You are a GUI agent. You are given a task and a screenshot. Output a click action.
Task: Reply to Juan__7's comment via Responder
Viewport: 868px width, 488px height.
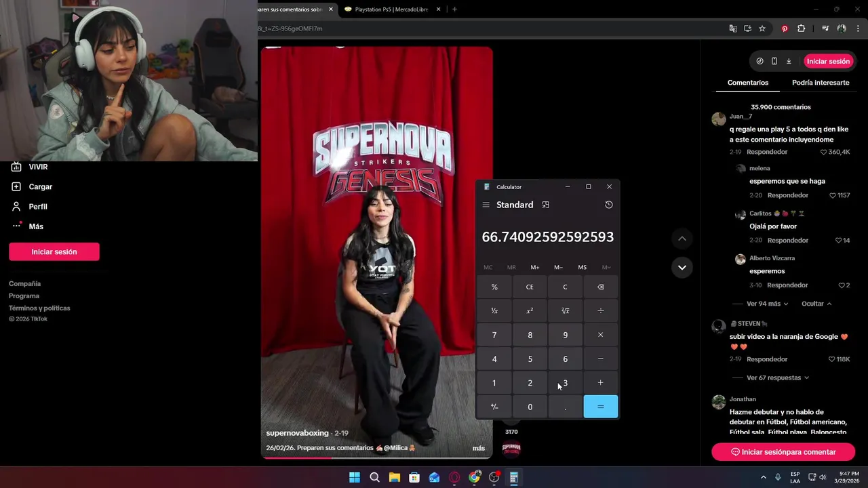tap(767, 152)
